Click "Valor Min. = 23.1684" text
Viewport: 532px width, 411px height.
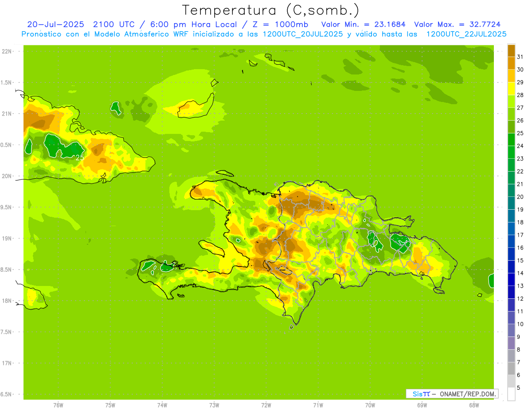pos(363,24)
